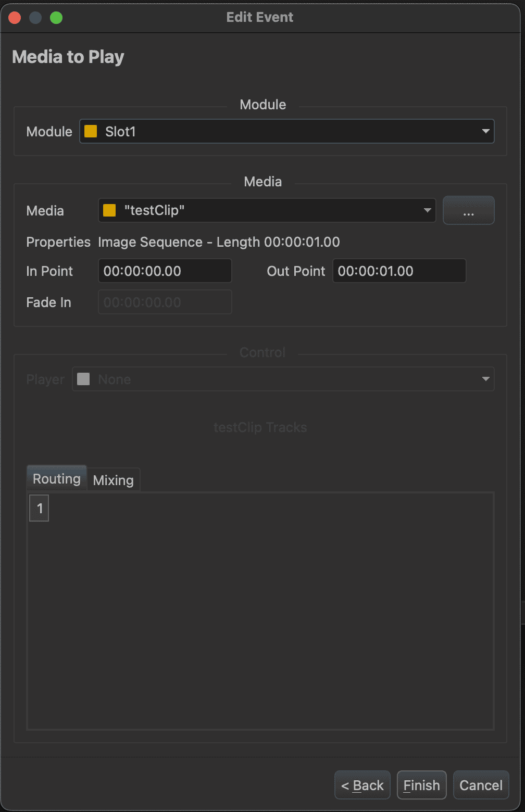Click the yellow swatch beside Slot1

(x=91, y=132)
